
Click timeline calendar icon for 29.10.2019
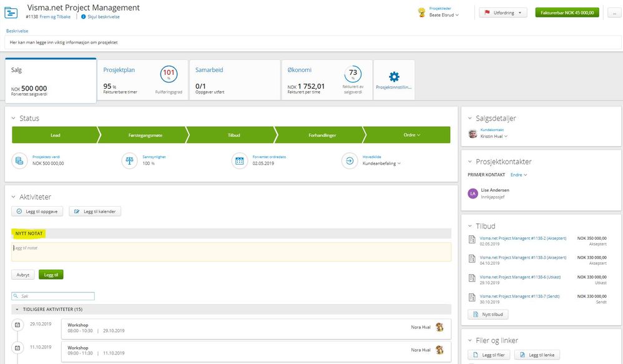point(17,325)
